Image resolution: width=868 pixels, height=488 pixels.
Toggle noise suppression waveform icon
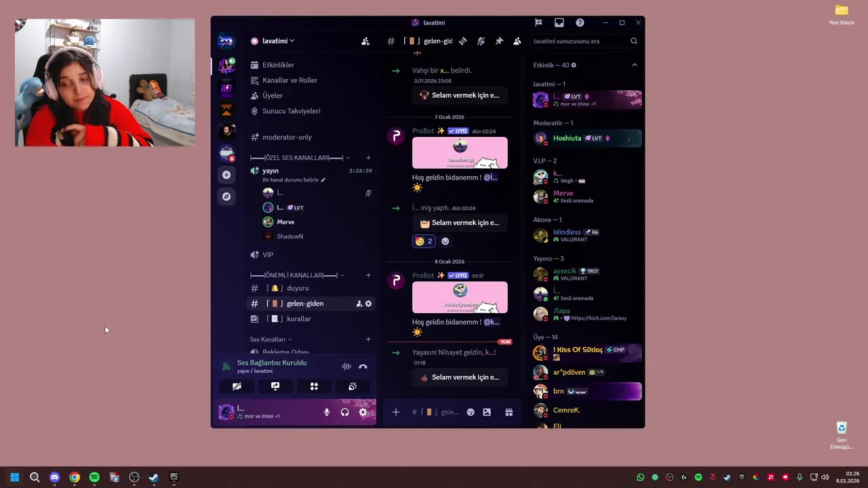coord(347,367)
